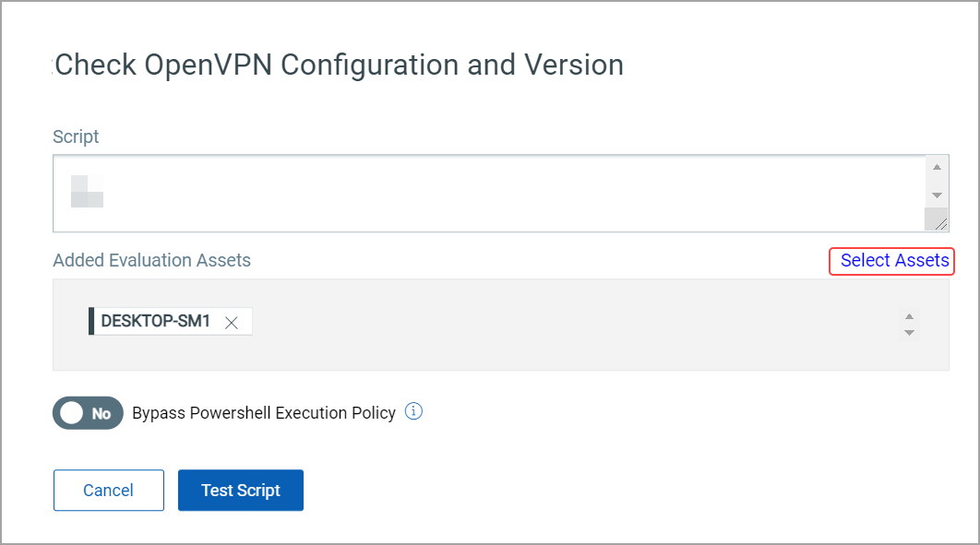This screenshot has width=980, height=545.
Task: Select the DESKTOP-SM1 asset chip
Action: click(155, 322)
